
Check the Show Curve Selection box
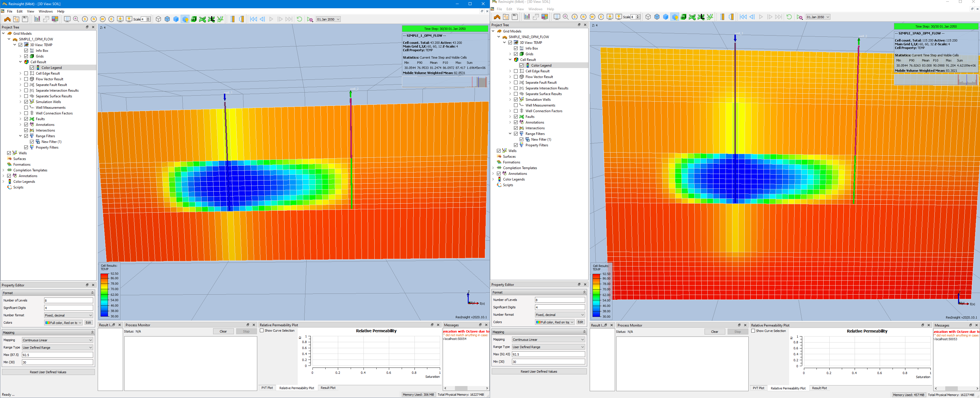click(261, 331)
